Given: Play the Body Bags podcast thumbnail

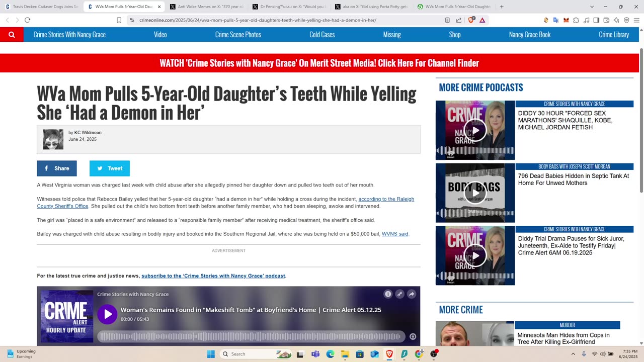Looking at the screenshot, I should [475, 193].
